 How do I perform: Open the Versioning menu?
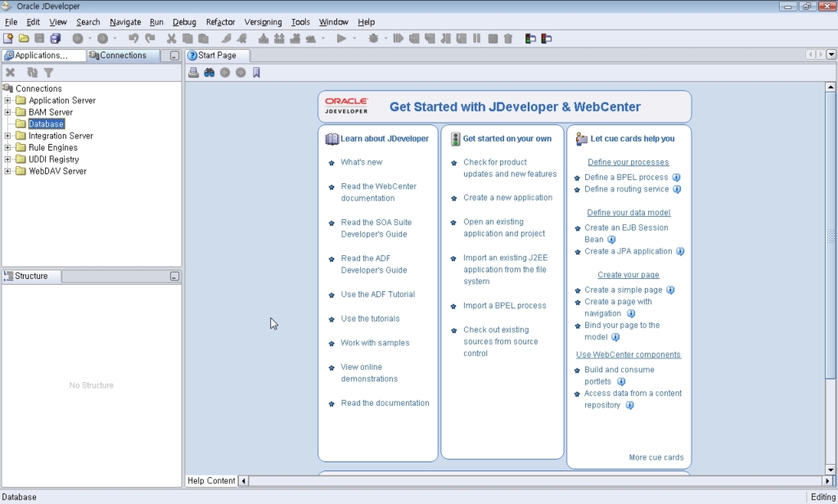263,22
